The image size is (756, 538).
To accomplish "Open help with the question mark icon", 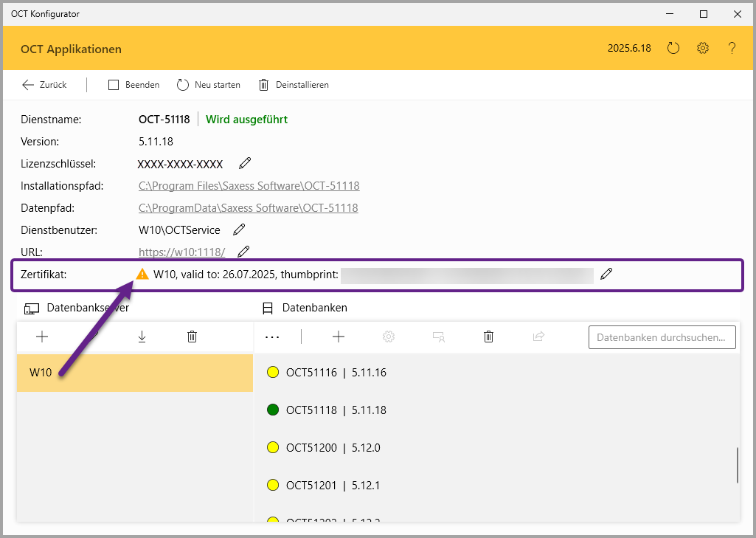I will pos(732,49).
